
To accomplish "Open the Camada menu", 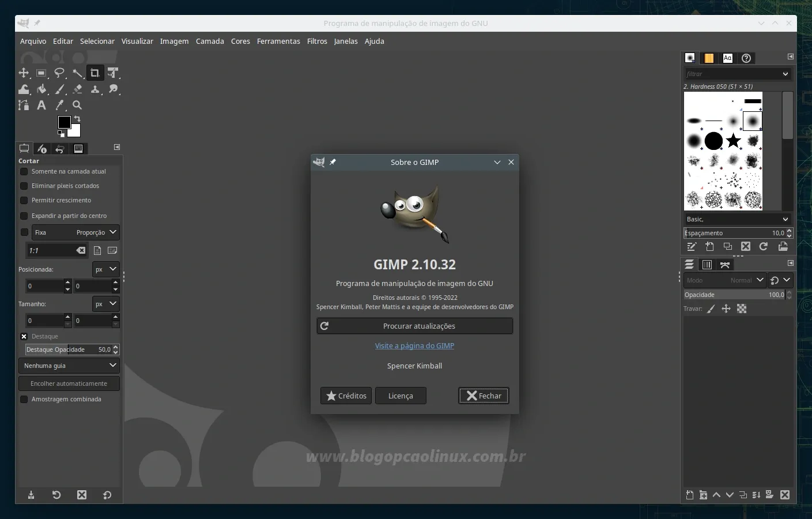I will 210,41.
